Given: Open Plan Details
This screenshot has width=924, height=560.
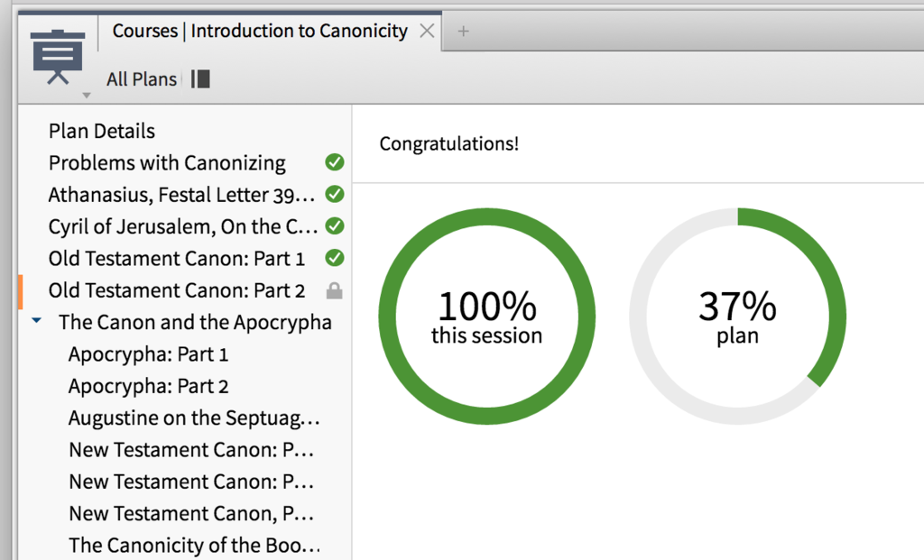Looking at the screenshot, I should [102, 132].
